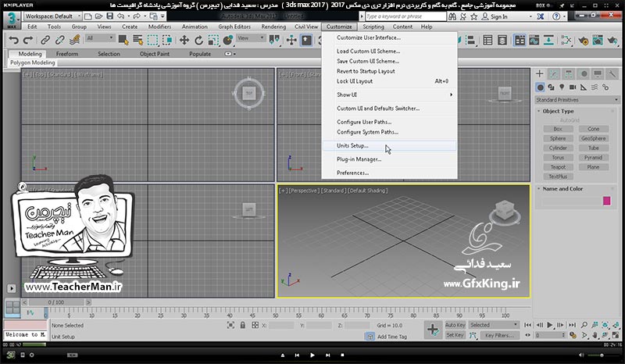
Task: Switch to the Utilities wrench tab
Action: point(612,73)
